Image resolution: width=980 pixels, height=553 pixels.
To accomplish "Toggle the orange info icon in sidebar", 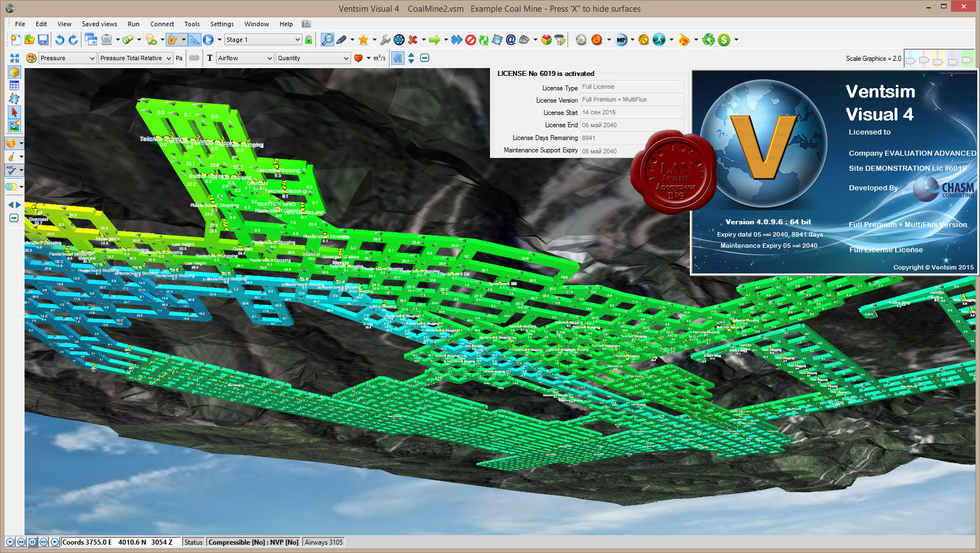I will point(11,143).
